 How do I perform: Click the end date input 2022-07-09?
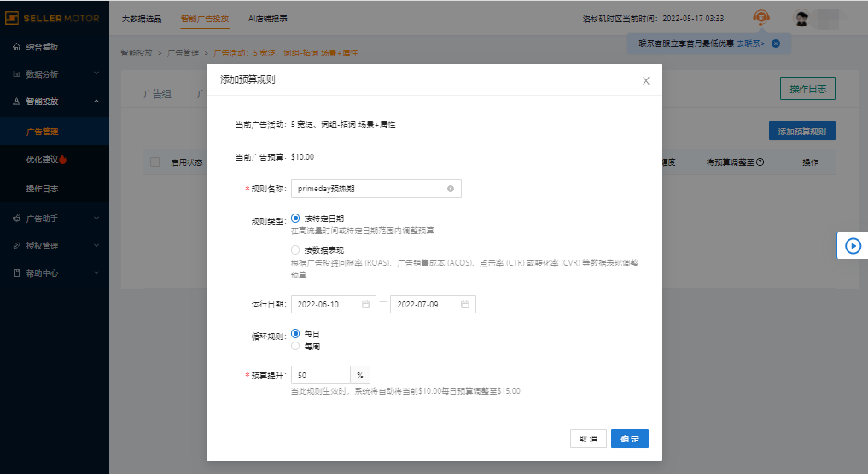point(433,304)
